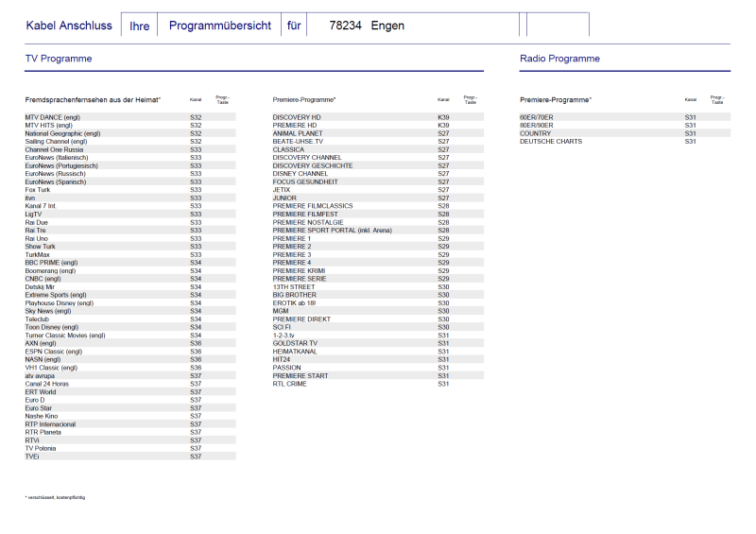756x534 pixels.
Task: Click the 'Programmübersicht' header label
Action: [220, 26]
